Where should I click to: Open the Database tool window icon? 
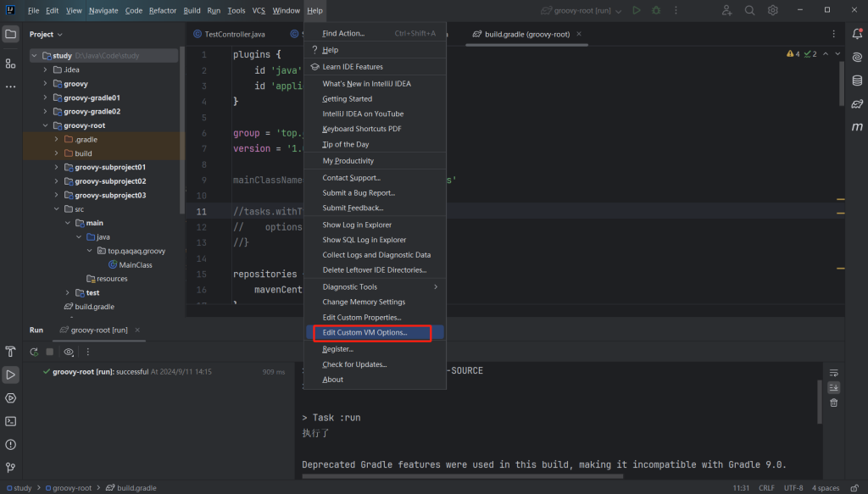pos(857,80)
